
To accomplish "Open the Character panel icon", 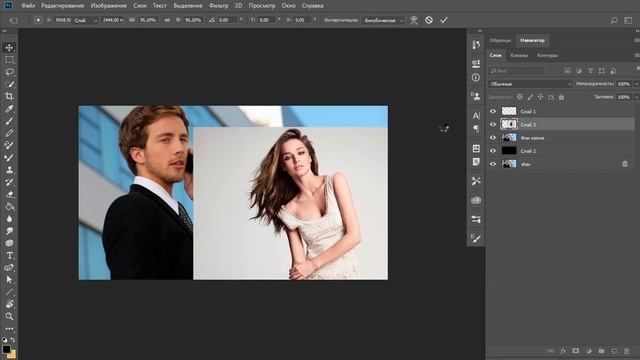I will [x=476, y=116].
